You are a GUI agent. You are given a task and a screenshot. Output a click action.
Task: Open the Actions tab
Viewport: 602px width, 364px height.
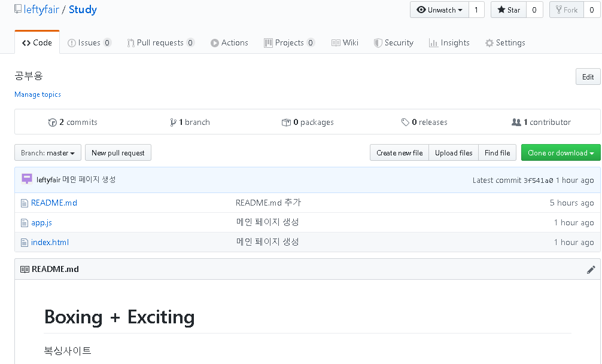pos(229,42)
